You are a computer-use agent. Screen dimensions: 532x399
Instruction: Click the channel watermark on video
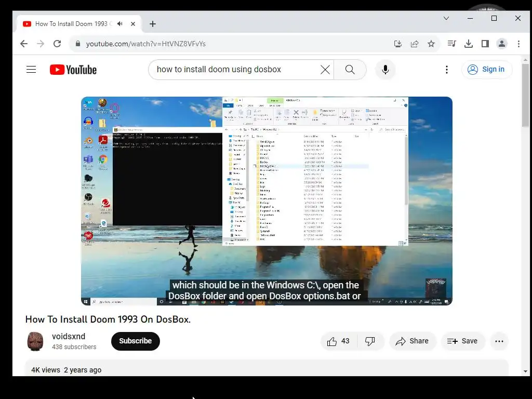pyautogui.click(x=436, y=288)
